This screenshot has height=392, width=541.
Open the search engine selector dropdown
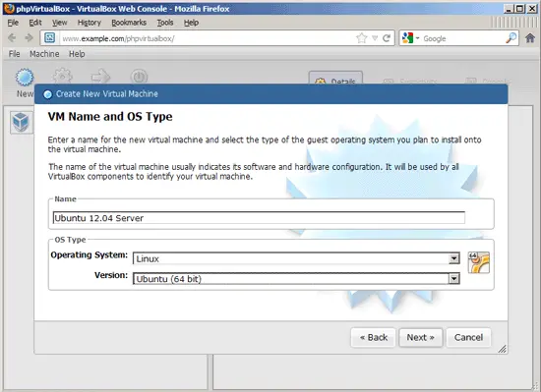(x=410, y=38)
